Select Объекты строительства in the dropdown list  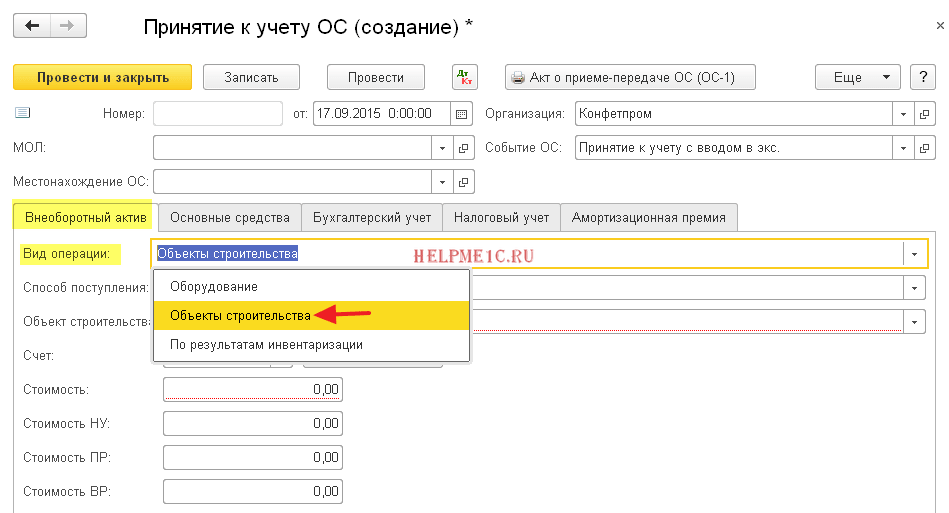click(x=312, y=315)
